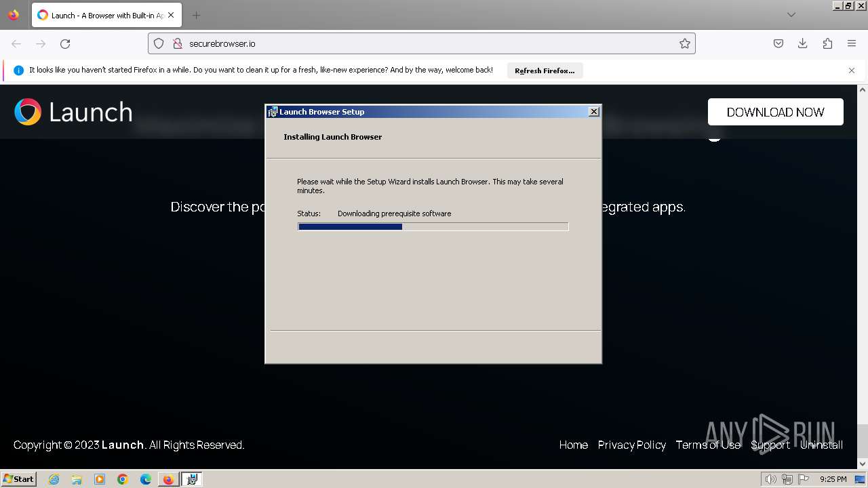
Task: Click the info icon in notification bar
Action: (x=18, y=70)
